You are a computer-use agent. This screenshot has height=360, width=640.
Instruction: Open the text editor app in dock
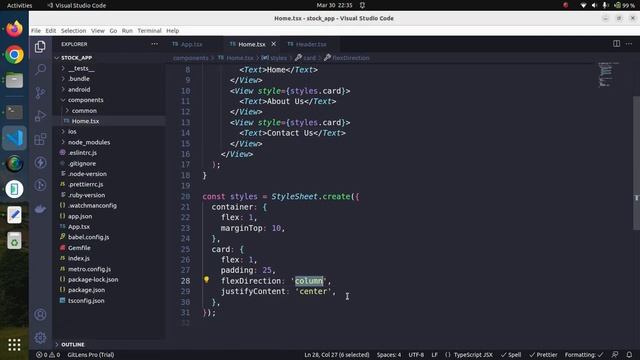pos(14,215)
